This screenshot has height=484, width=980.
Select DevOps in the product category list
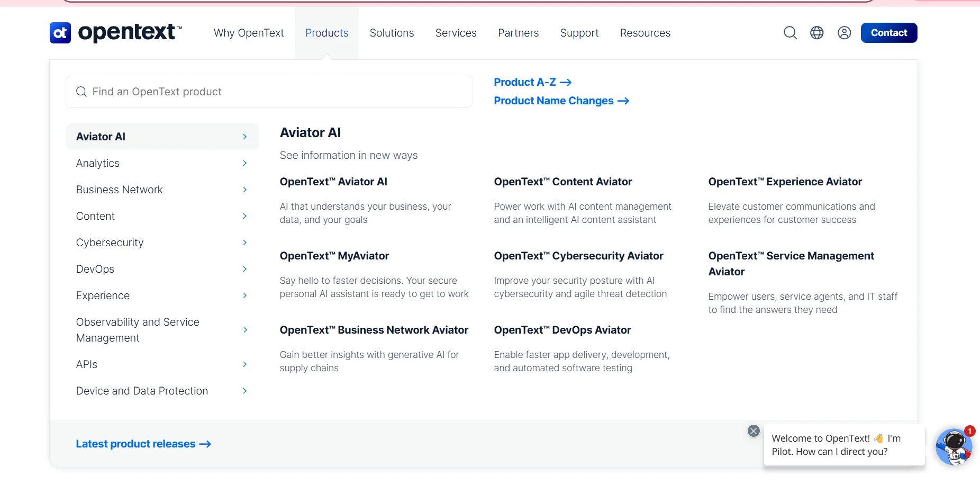95,269
